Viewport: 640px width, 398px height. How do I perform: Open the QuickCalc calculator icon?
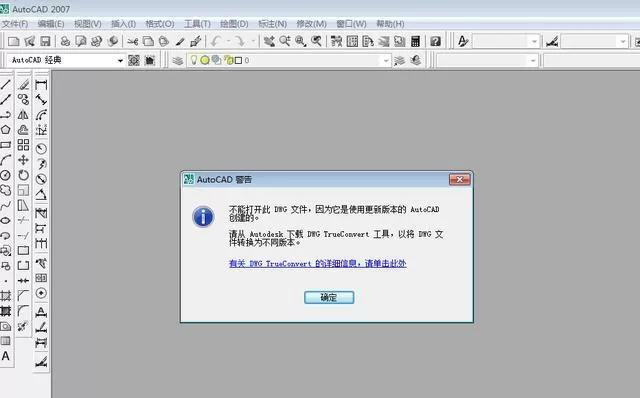415,41
